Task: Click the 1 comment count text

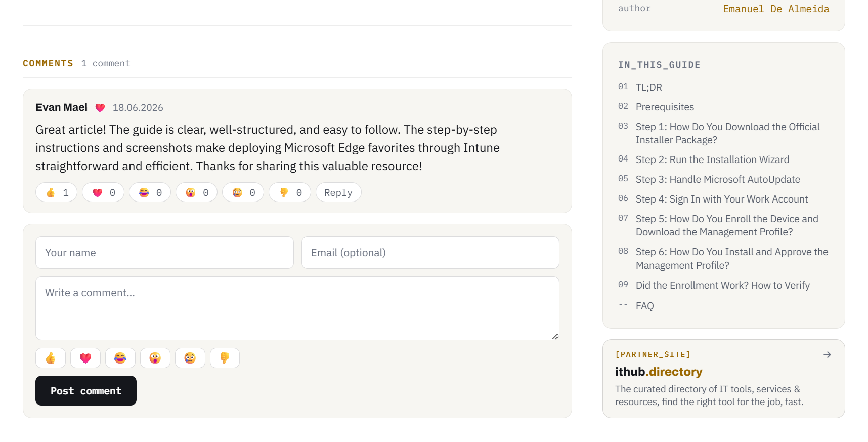Action: (106, 63)
